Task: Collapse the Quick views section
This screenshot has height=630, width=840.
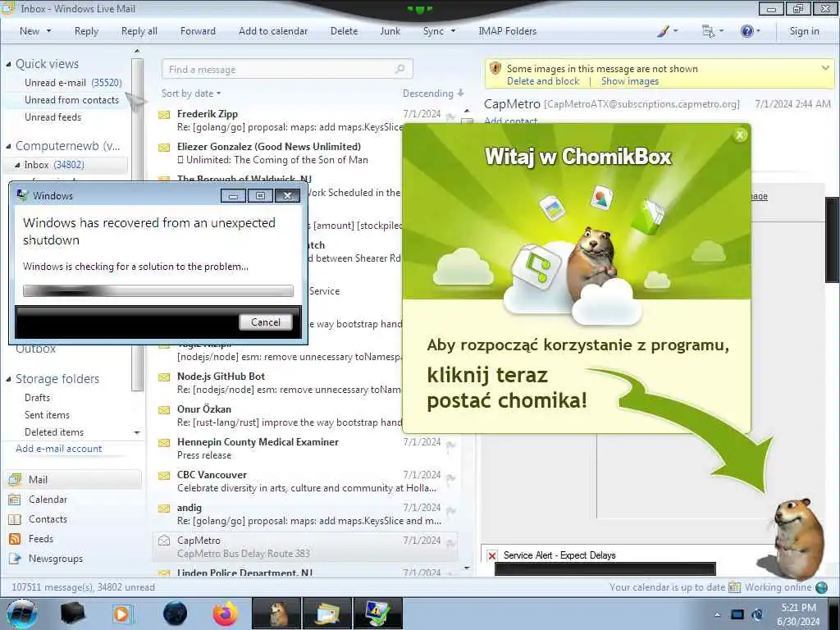Action: click(x=8, y=64)
